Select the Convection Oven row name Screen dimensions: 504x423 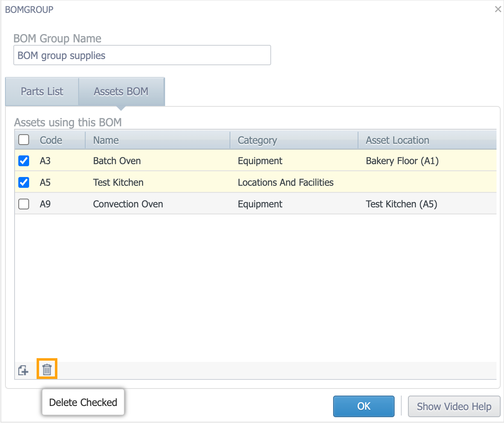[128, 204]
